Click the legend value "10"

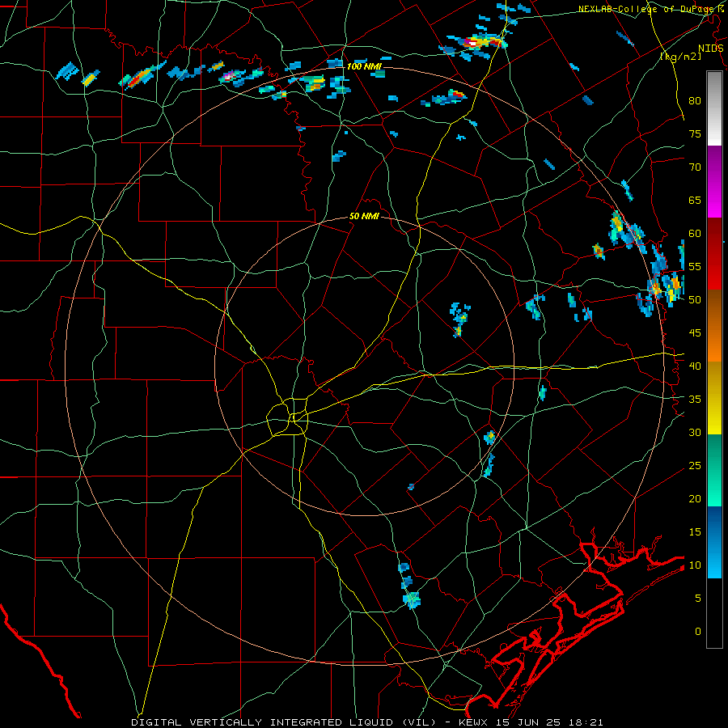point(695,565)
